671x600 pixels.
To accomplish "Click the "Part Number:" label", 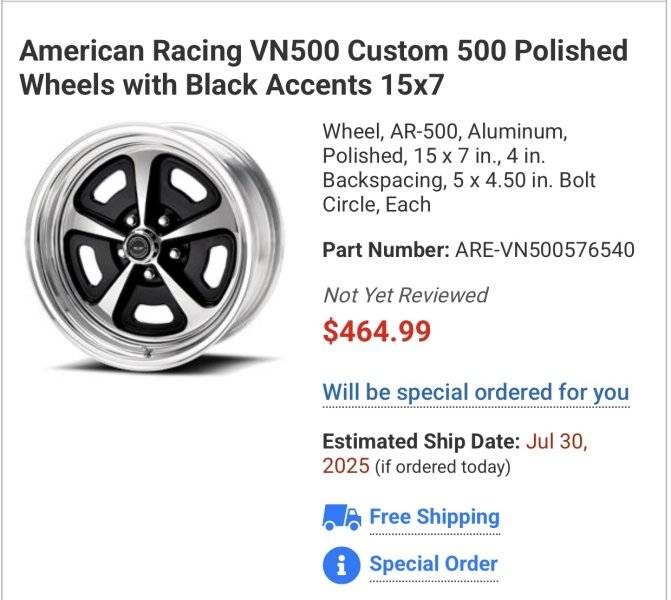I will tap(385, 250).
